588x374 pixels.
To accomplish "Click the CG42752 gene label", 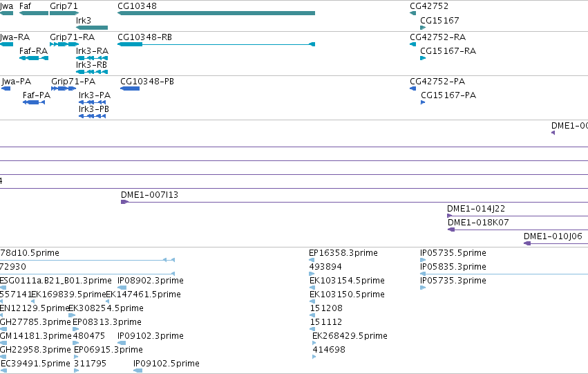I will pyautogui.click(x=429, y=6).
